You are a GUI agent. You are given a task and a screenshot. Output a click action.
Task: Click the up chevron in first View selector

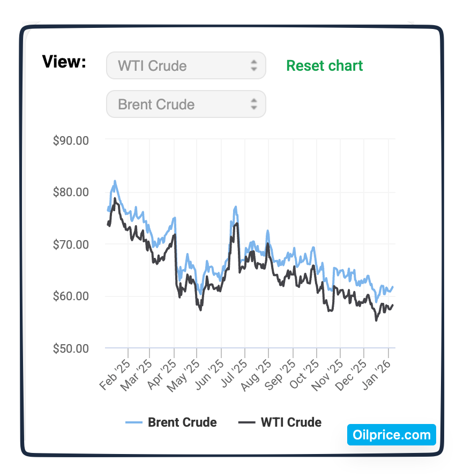254,62
